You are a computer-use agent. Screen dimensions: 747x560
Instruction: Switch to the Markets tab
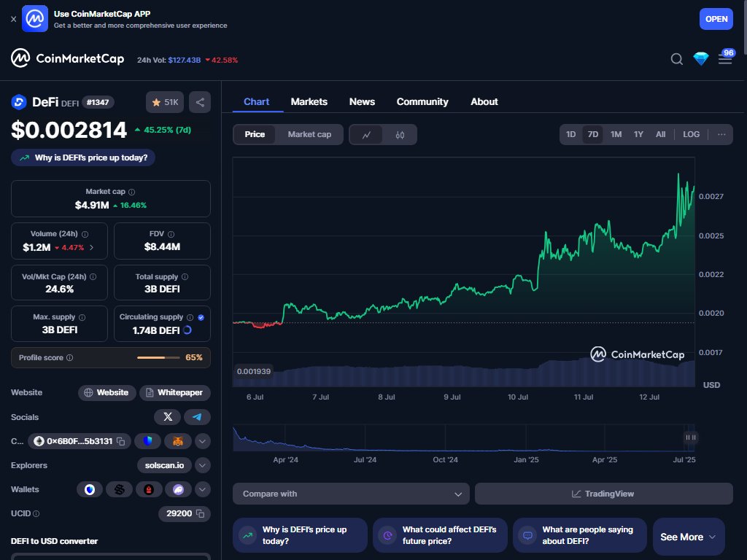309,101
